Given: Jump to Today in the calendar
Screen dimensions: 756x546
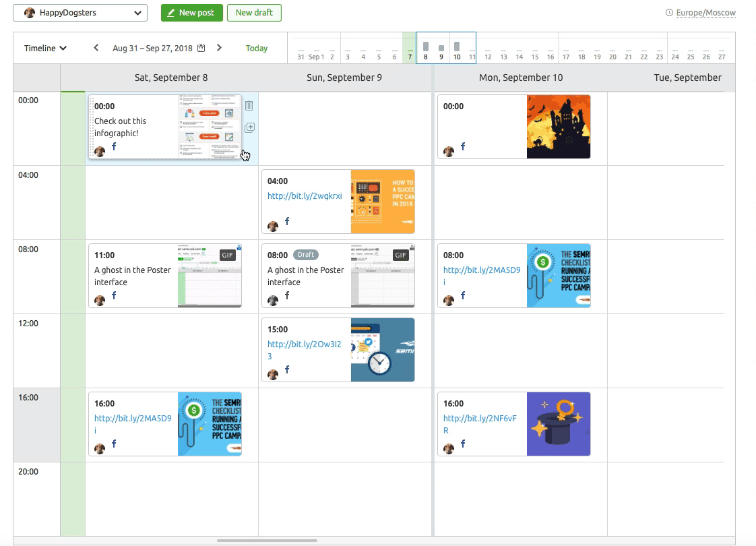Looking at the screenshot, I should [x=257, y=49].
